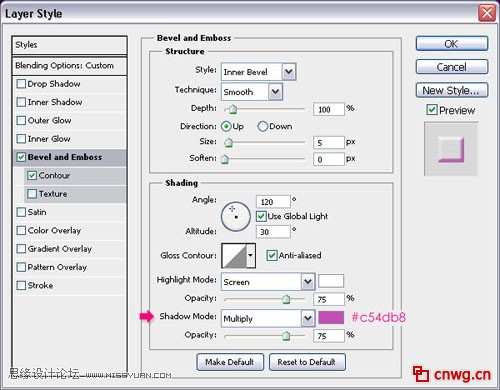Click the Make Default button
500x390 pixels.
tap(230, 362)
